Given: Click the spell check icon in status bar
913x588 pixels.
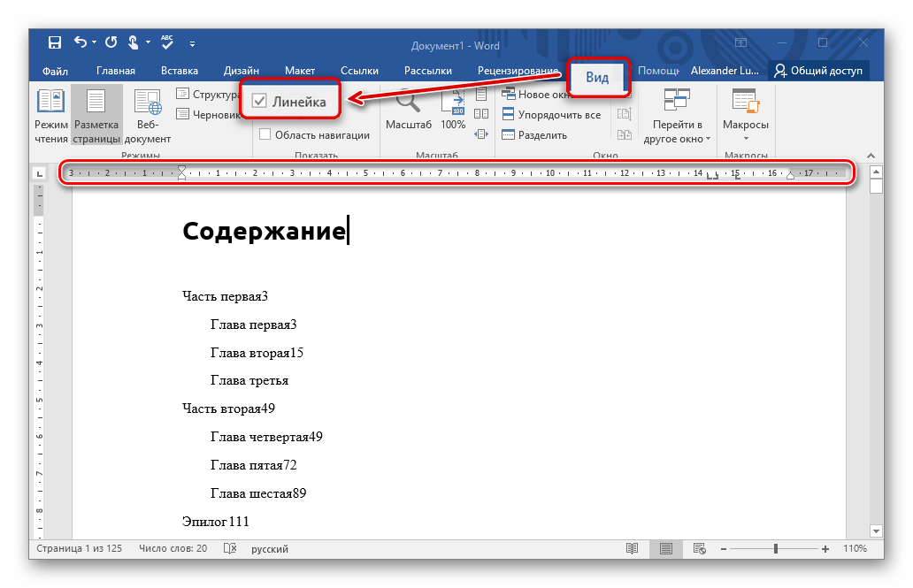Looking at the screenshot, I should [230, 548].
